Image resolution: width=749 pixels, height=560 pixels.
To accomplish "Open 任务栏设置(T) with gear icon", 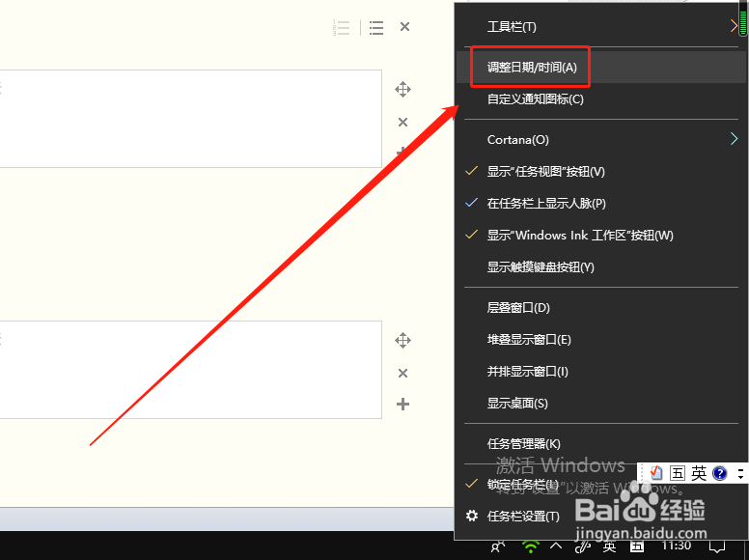I will 601,516.
